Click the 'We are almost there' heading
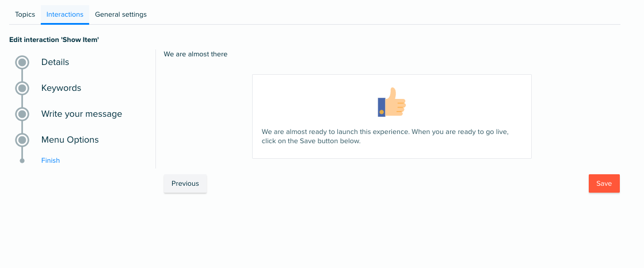644x268 pixels. pyautogui.click(x=196, y=54)
